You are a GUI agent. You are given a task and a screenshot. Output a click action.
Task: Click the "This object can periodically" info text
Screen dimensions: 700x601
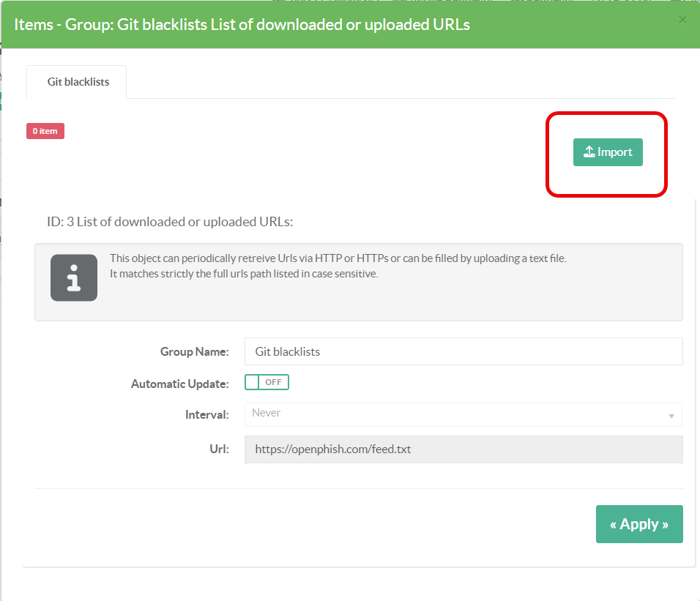(x=338, y=258)
